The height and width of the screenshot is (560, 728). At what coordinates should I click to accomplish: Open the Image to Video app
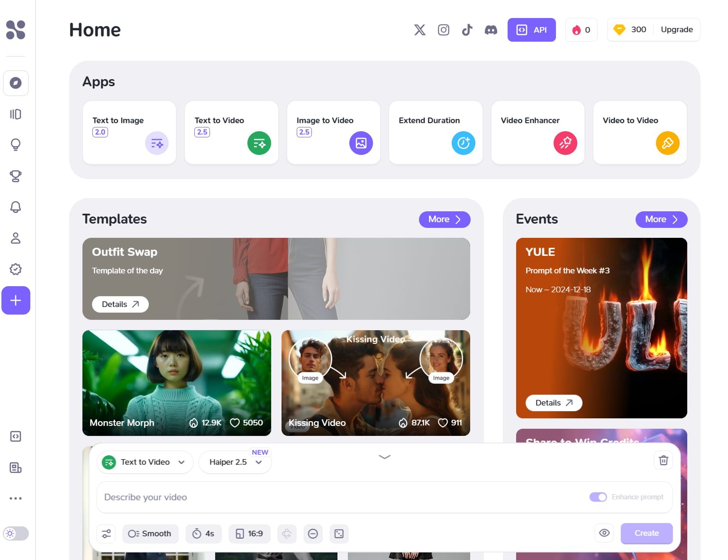333,133
